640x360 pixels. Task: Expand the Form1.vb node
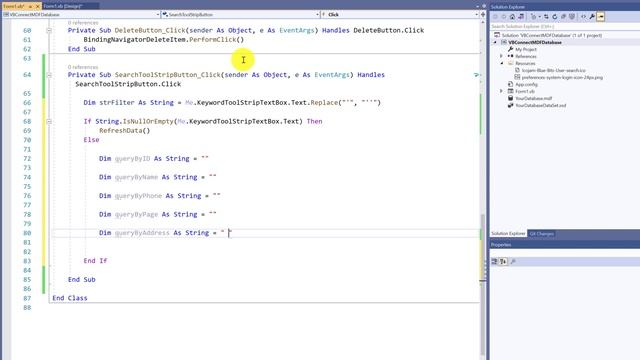(502, 91)
